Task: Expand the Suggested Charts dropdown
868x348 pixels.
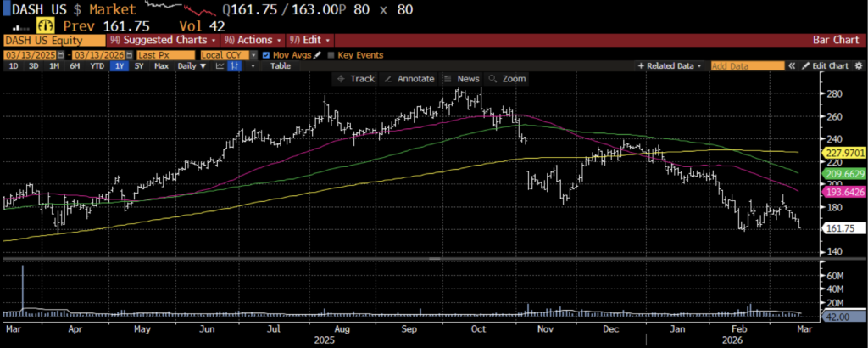Action: coord(164,40)
